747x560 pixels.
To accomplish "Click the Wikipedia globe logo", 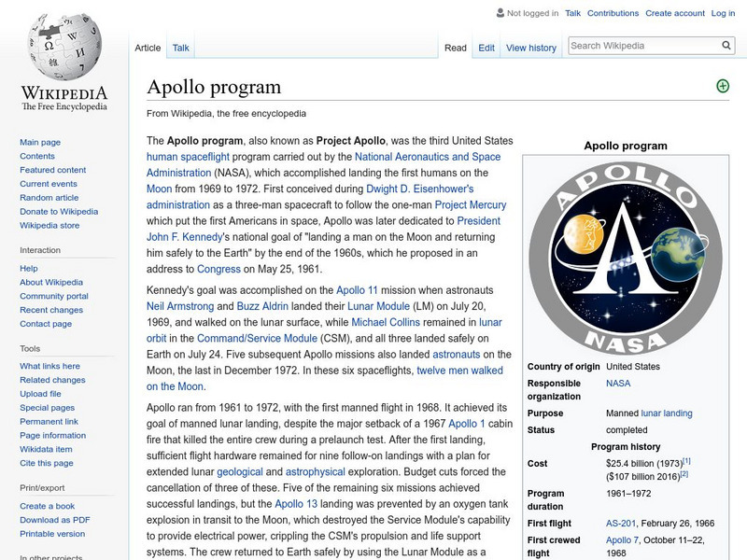I will 64,46.
